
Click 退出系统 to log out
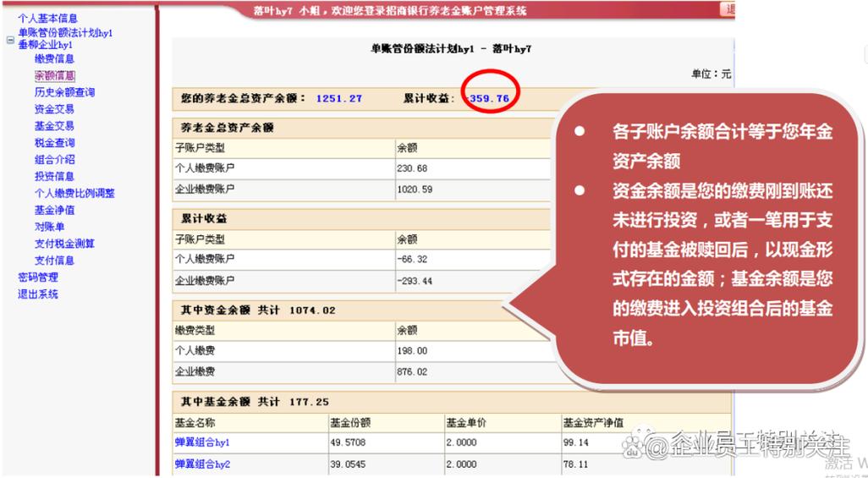click(x=37, y=294)
